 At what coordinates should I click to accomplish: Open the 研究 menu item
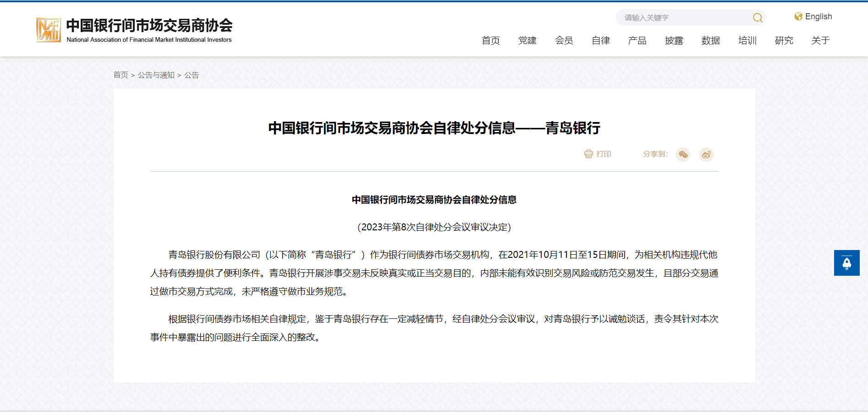[x=784, y=40]
